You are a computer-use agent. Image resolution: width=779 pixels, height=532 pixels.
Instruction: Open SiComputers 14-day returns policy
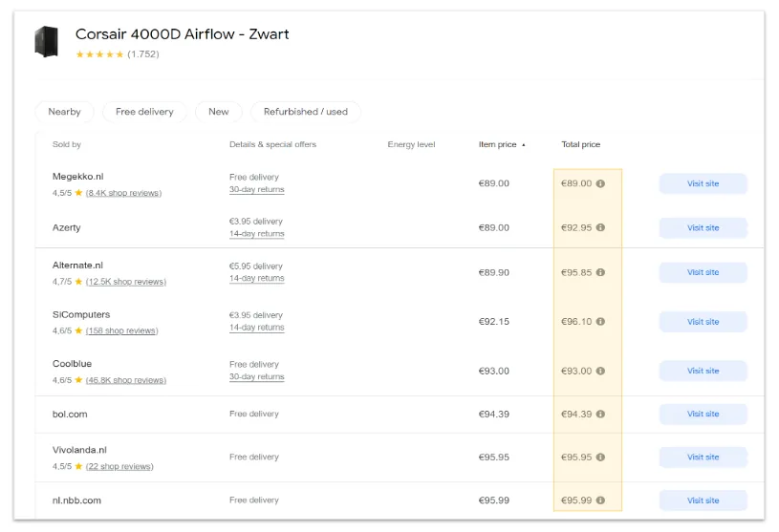click(257, 328)
